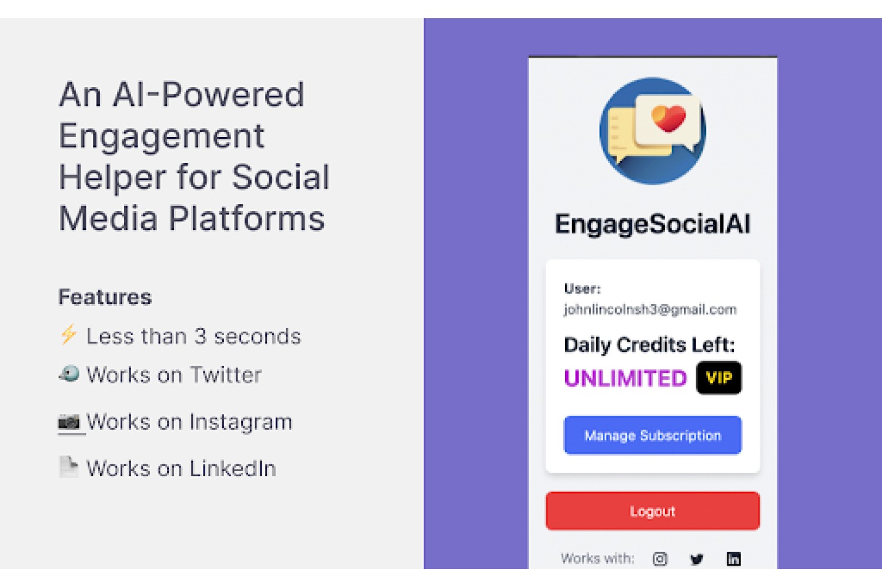Click the Works on LinkedIn text
This screenshot has height=588, width=882.
coord(181,469)
